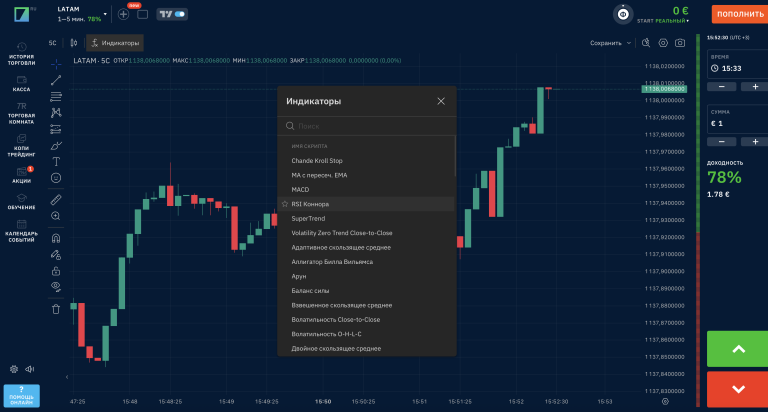
Task: Open the Сохранить dropdown menu
Action: [x=610, y=44]
